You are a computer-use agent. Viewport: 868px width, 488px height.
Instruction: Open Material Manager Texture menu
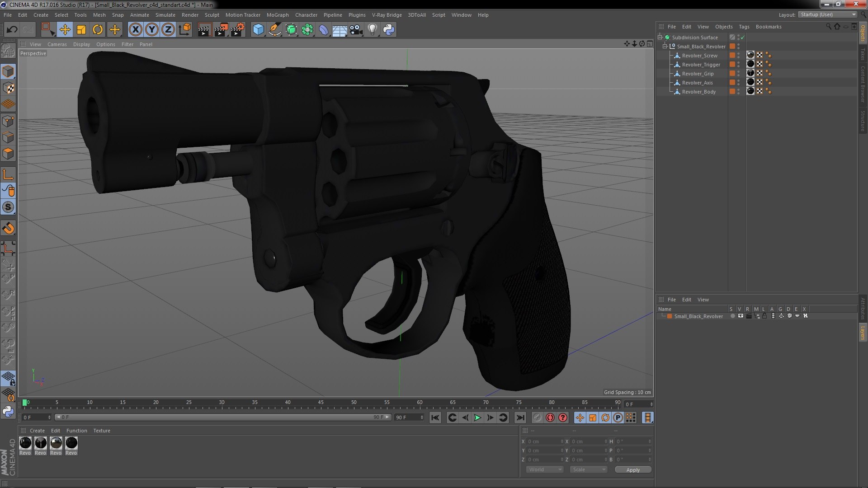point(102,431)
